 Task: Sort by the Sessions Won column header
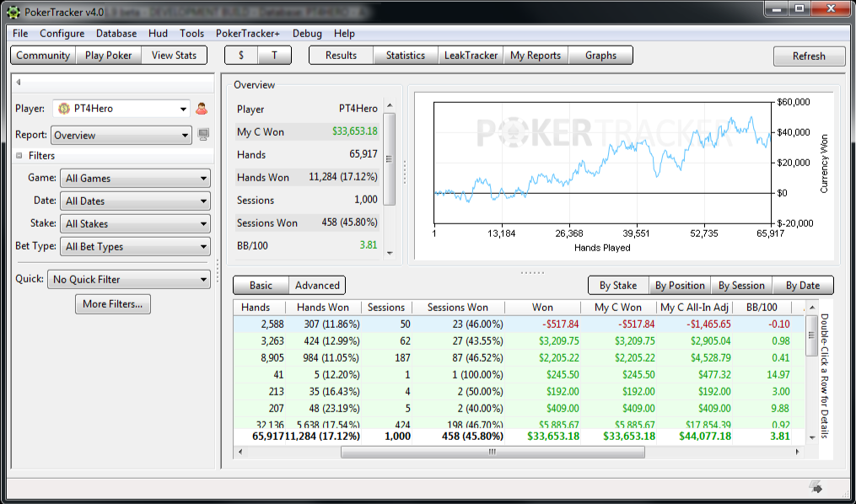pos(458,308)
